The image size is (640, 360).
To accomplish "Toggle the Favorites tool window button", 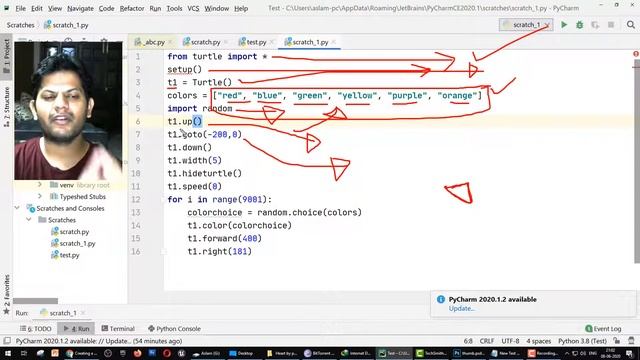I will (x=7, y=294).
